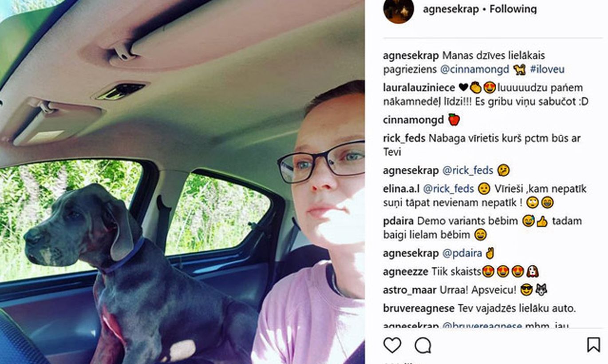The image size is (608, 364).
Task: Open astro_maar commenter profile
Action: (x=410, y=290)
